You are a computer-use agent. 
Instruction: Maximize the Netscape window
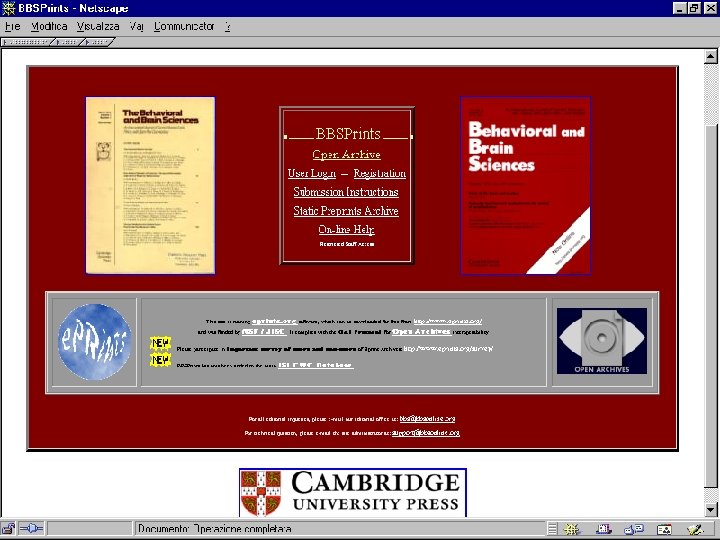pos(694,8)
